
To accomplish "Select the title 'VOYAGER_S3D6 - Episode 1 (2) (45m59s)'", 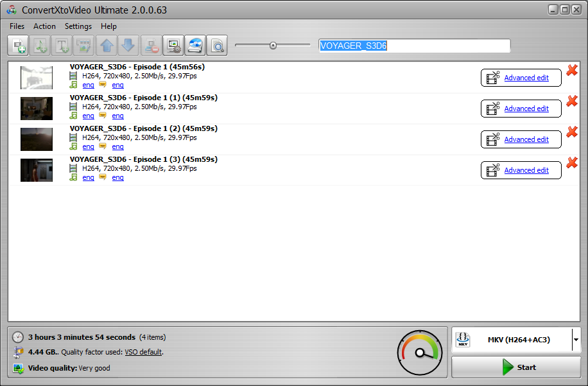I will coord(144,128).
